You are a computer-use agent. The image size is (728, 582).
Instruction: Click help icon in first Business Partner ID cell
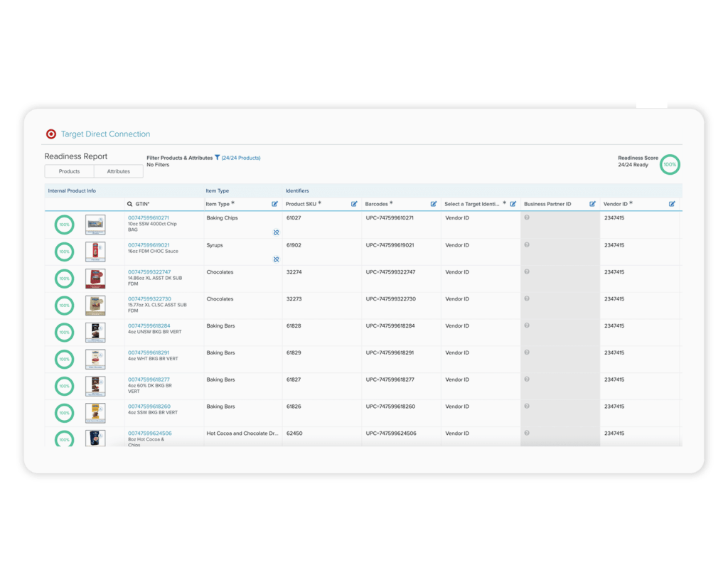click(x=527, y=217)
